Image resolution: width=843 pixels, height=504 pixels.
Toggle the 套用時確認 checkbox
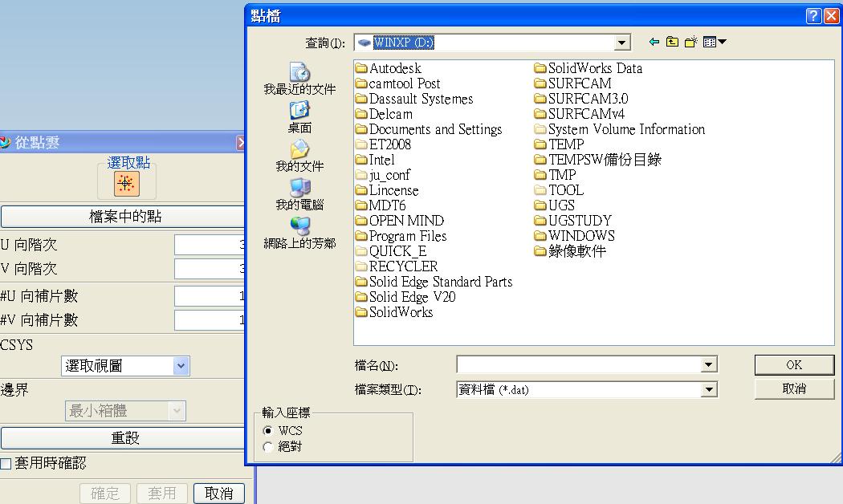6,464
